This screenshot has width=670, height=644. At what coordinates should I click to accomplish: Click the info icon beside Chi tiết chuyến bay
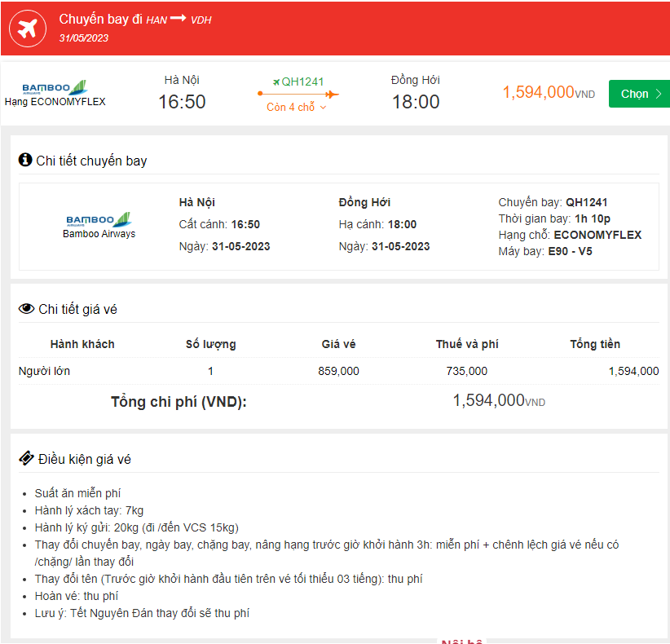(x=25, y=160)
